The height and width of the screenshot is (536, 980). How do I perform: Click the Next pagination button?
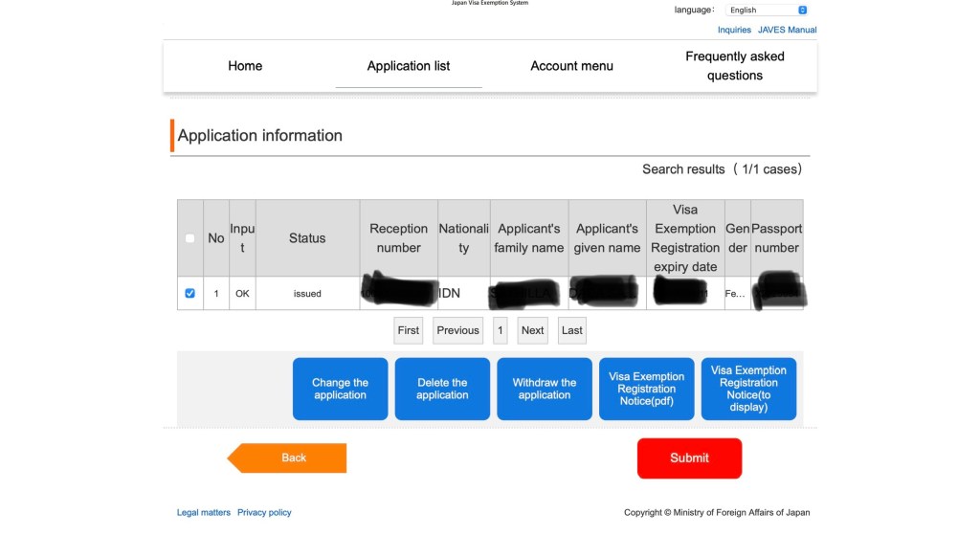coord(532,330)
